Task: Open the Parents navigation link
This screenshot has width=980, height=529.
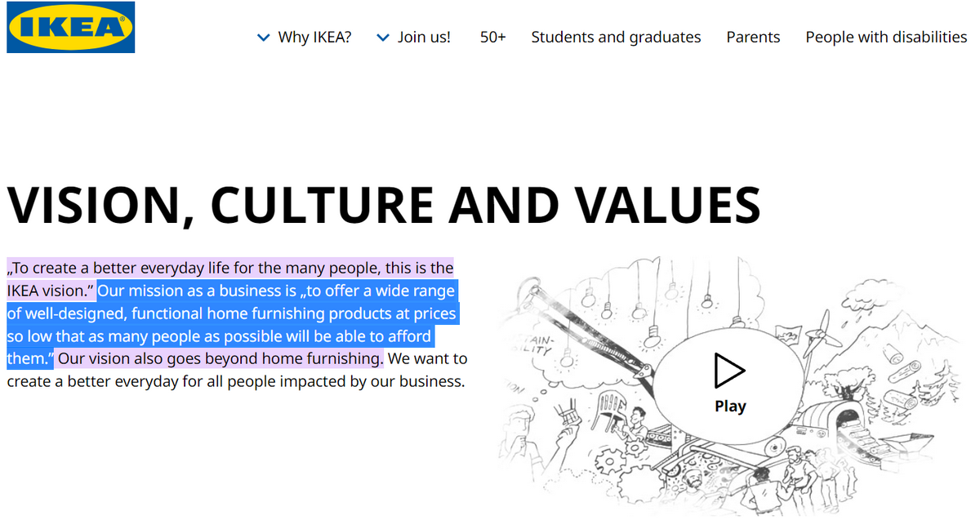Action: [753, 38]
